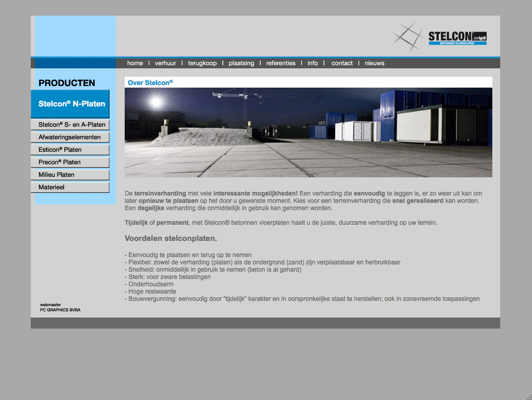The image size is (532, 400).
Task: View the referenties page
Action: tap(281, 63)
